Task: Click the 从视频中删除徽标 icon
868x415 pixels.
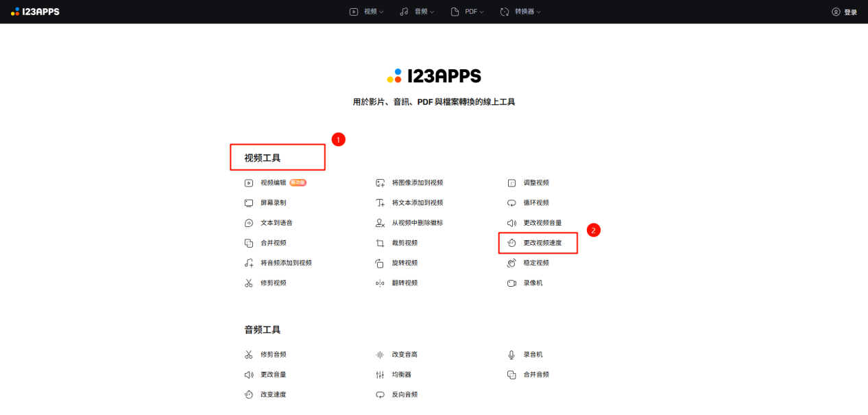Action: (380, 223)
